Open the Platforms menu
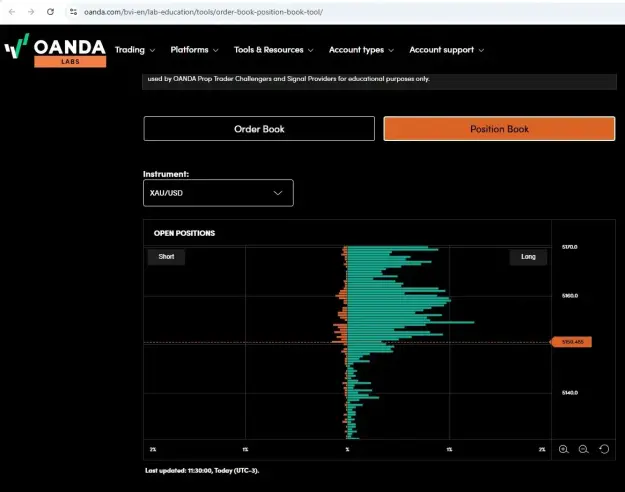 (194, 50)
